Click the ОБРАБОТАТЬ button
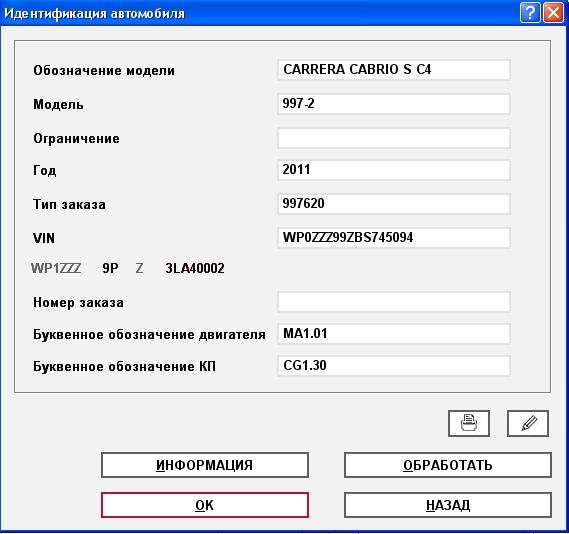569x534 pixels. tap(448, 465)
